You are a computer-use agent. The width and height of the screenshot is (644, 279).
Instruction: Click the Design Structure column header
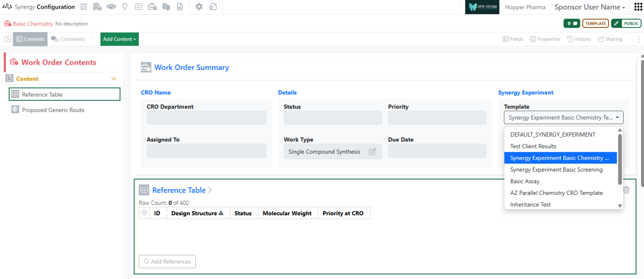coord(198,213)
